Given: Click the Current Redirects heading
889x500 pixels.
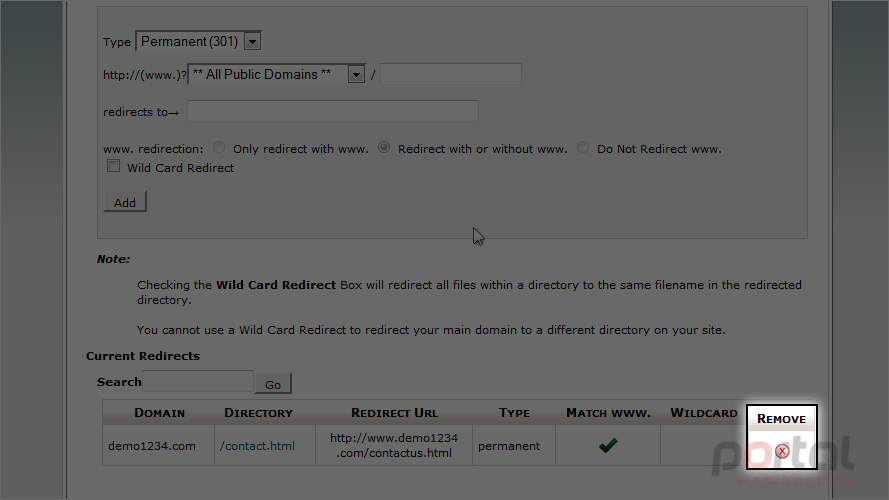Looking at the screenshot, I should pos(143,356).
